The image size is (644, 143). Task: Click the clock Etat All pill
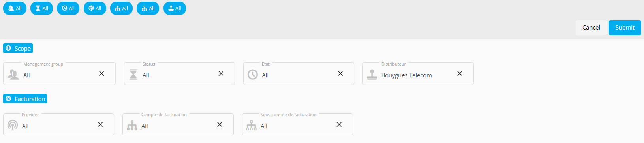pyautogui.click(x=68, y=8)
